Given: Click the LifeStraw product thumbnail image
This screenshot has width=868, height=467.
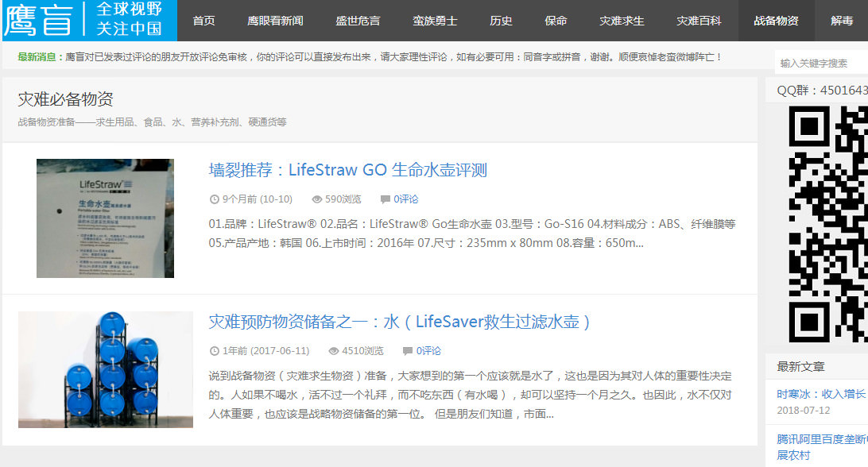Looking at the screenshot, I should coord(105,218).
